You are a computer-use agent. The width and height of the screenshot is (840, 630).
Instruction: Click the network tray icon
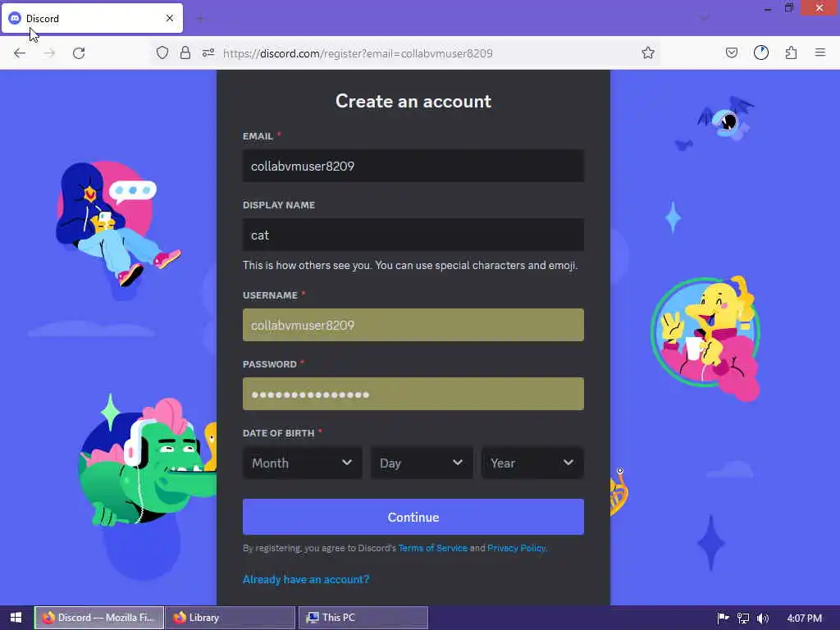click(x=743, y=619)
